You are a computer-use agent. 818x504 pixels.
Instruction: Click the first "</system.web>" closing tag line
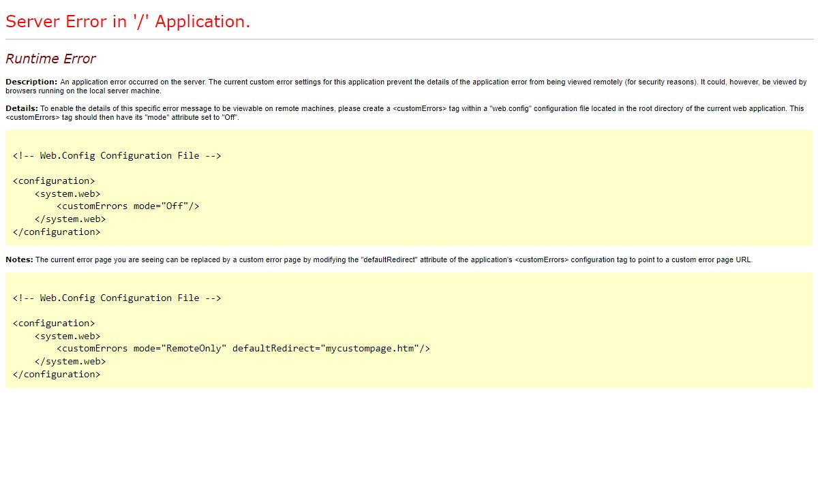pos(70,219)
